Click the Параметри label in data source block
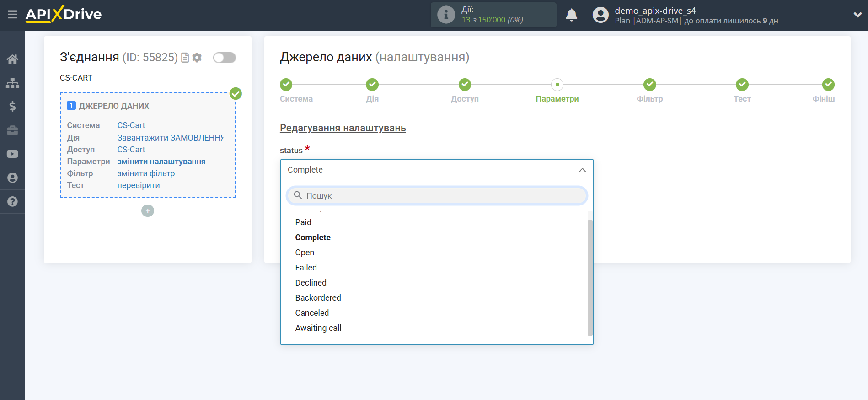Image resolution: width=868 pixels, height=400 pixels. pos(88,162)
